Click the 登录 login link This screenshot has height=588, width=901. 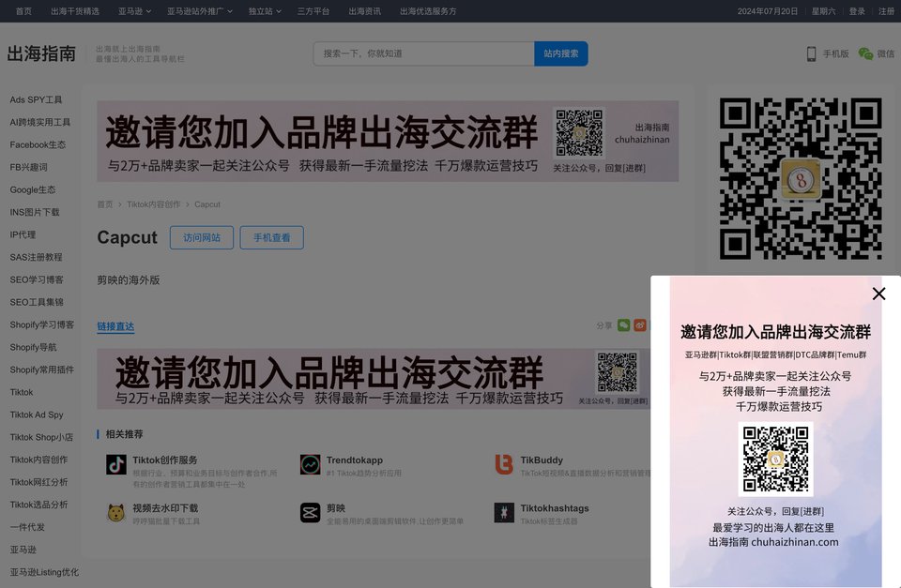pos(857,11)
